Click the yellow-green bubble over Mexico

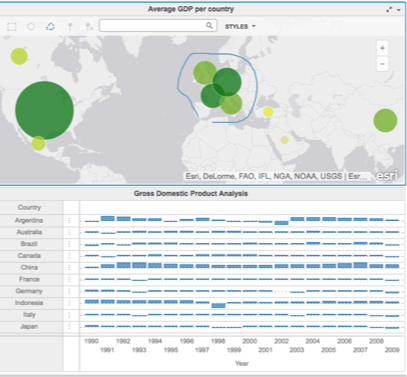[x=38, y=143]
